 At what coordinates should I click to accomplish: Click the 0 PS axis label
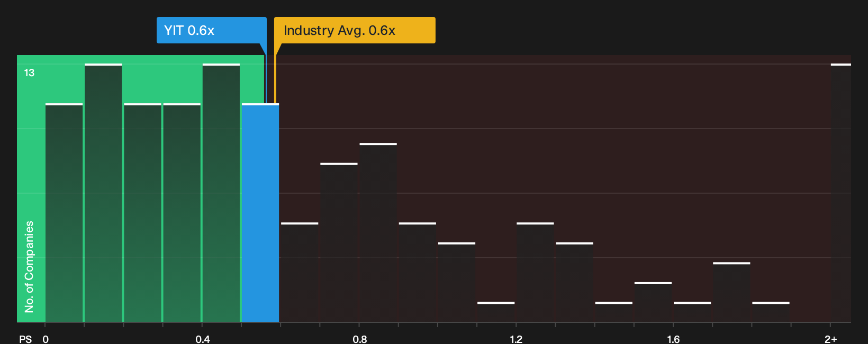[x=46, y=339]
